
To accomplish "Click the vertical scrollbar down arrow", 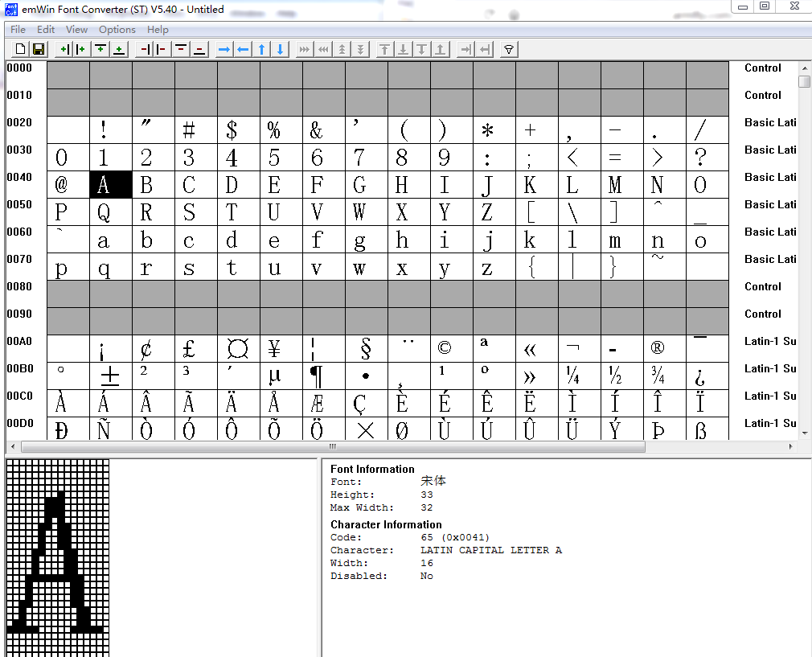I will [804, 433].
